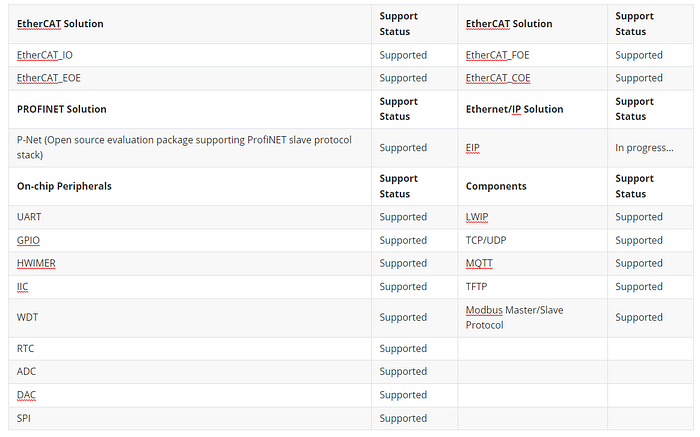Click the IIC peripheral cell
700x437 pixels.
(x=23, y=286)
